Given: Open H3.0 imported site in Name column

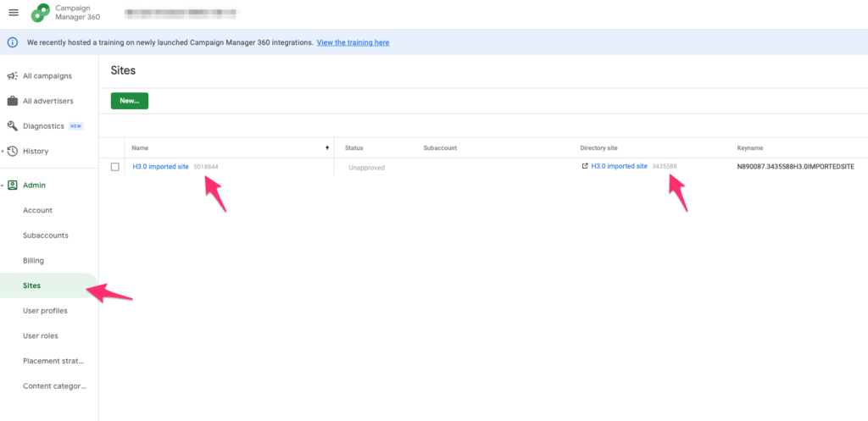Looking at the screenshot, I should (160, 167).
